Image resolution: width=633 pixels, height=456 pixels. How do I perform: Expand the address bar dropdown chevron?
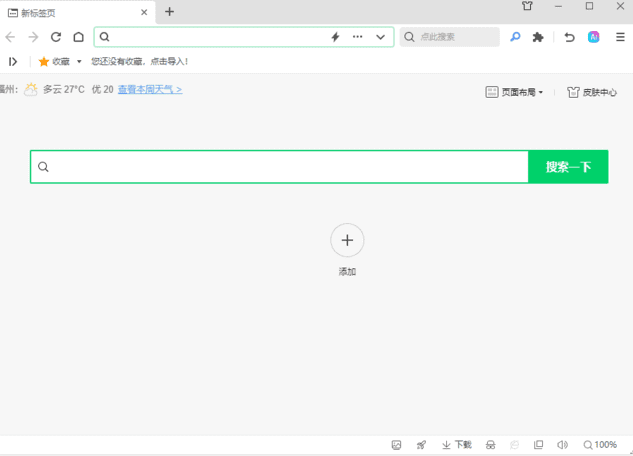pos(380,37)
